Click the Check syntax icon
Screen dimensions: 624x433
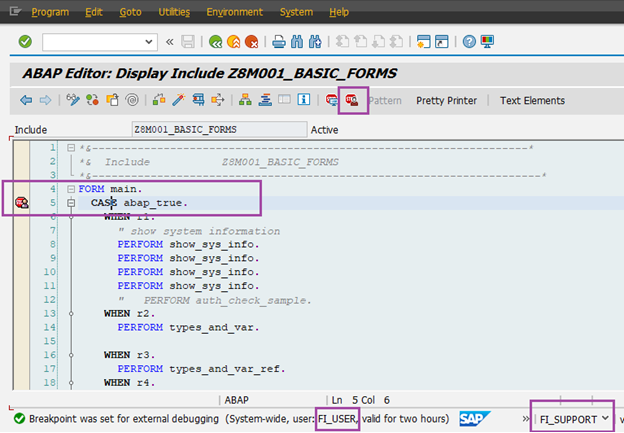pos(159,100)
